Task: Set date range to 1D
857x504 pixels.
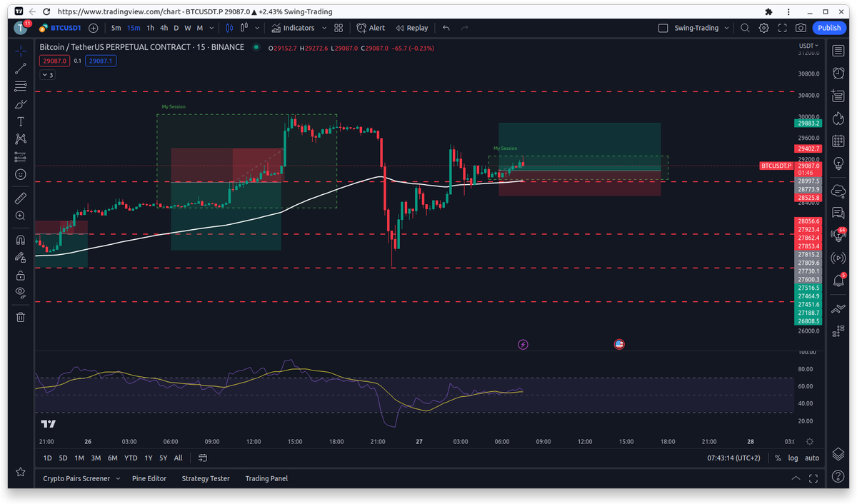Action: [47, 458]
